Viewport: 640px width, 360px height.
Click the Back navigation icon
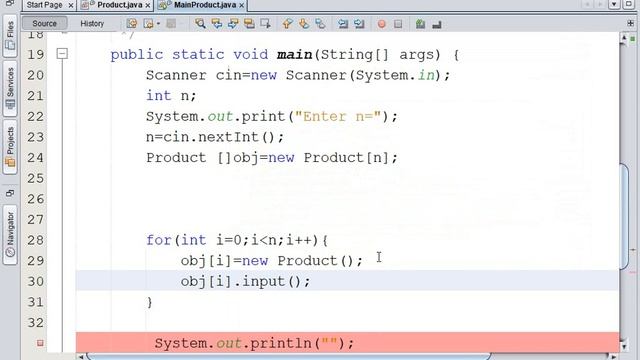(148, 24)
